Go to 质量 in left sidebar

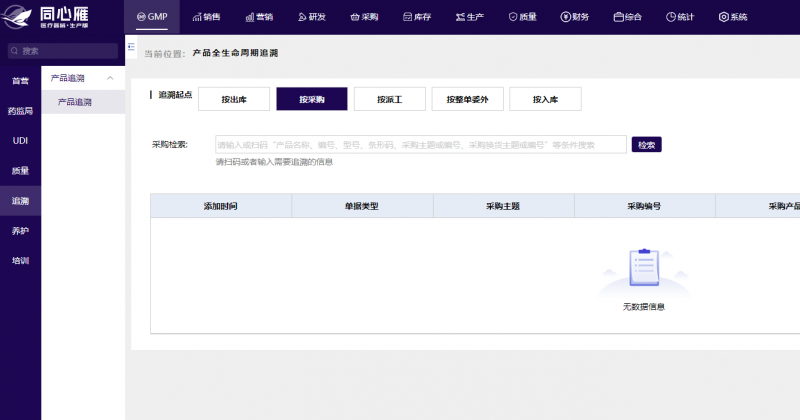click(20, 170)
